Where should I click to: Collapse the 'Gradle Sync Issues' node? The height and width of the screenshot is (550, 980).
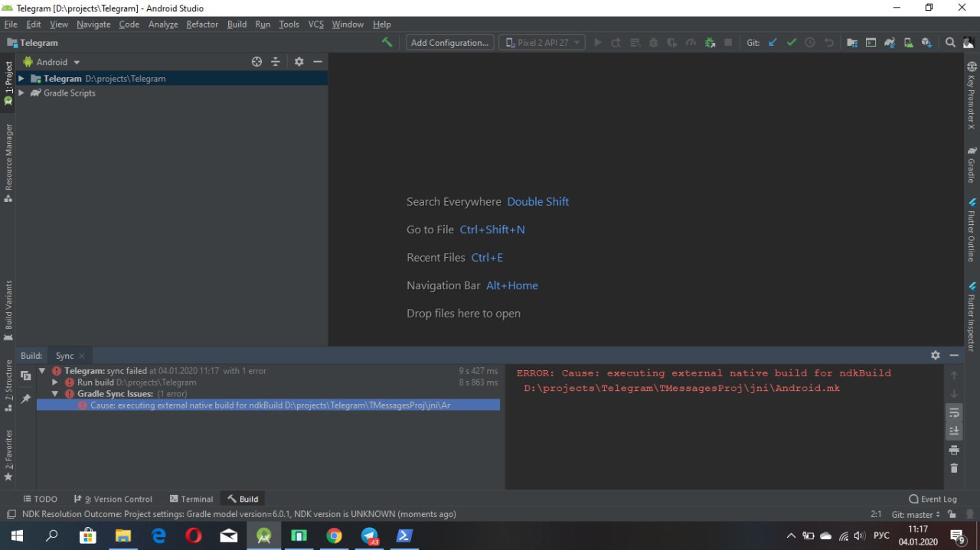55,394
